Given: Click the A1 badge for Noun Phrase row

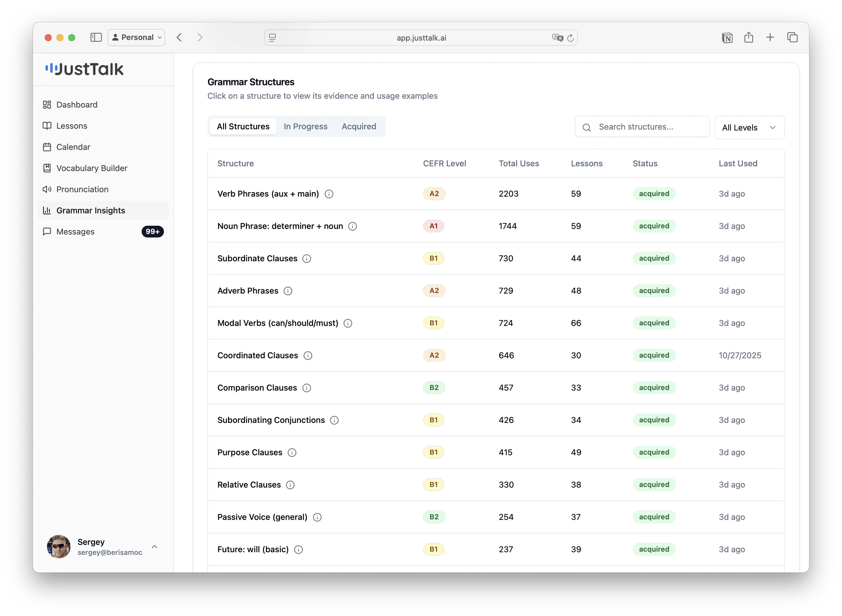Looking at the screenshot, I should tap(433, 226).
